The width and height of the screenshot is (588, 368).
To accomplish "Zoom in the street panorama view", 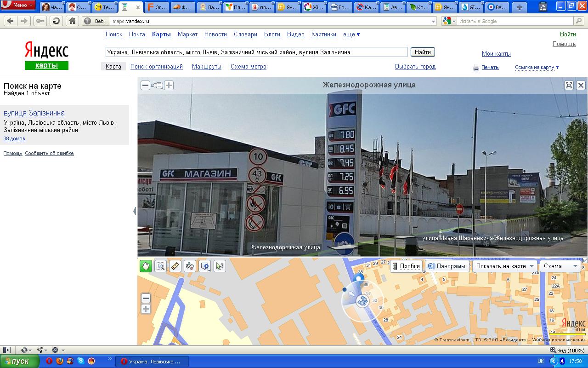I will tap(169, 85).
